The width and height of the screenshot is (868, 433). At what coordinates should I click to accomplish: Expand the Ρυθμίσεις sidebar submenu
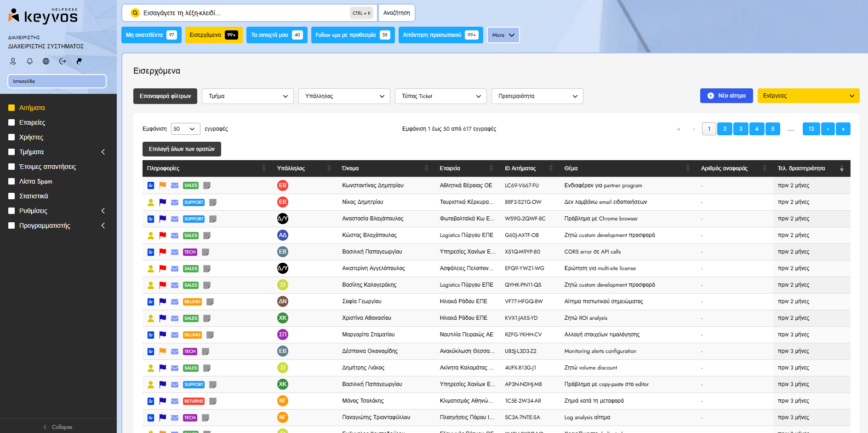pos(103,211)
